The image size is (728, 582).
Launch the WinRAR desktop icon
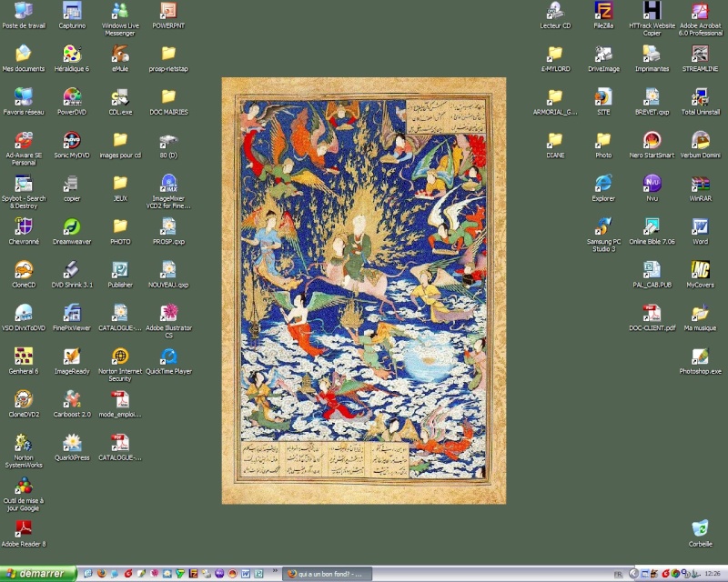700,187
